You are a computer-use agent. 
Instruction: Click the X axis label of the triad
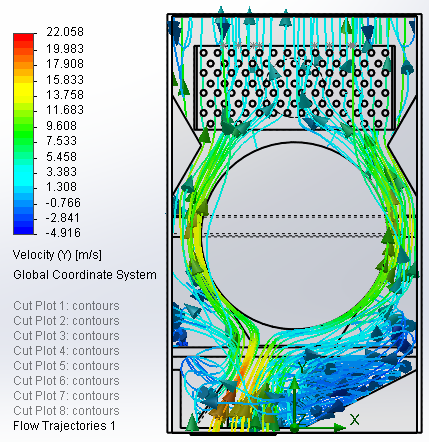[354, 419]
